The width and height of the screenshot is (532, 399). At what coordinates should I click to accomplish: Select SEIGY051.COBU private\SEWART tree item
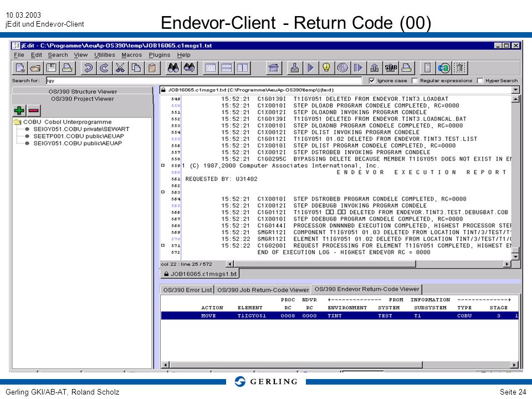click(x=81, y=129)
